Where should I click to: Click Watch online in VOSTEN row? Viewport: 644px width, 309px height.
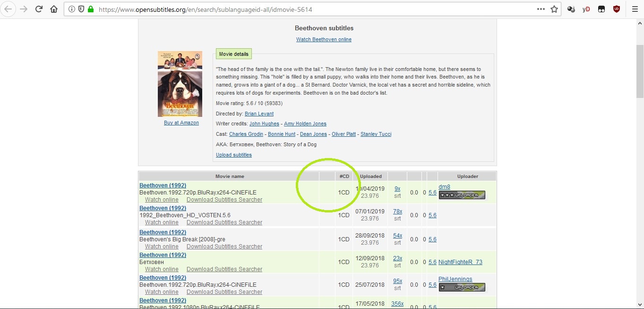(162, 222)
